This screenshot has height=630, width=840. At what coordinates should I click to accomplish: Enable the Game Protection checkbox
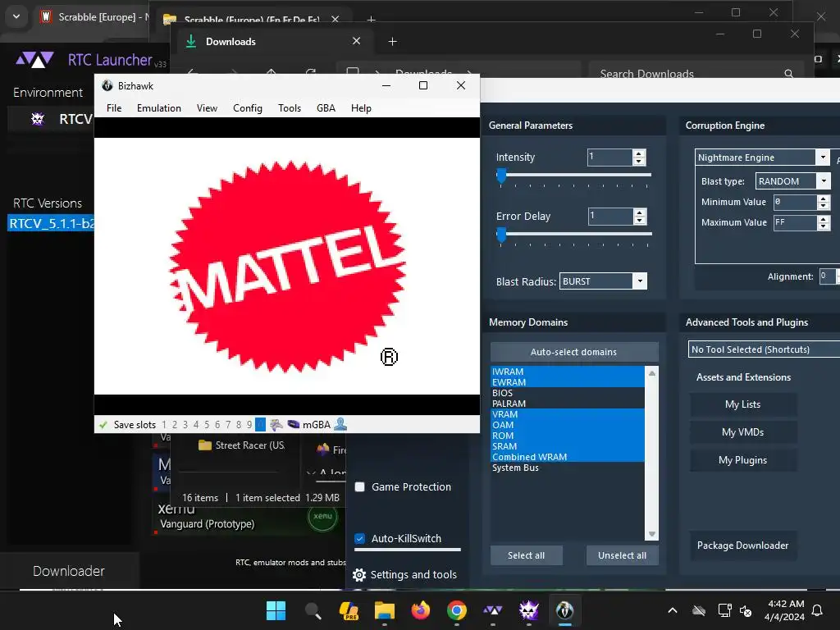click(x=360, y=487)
